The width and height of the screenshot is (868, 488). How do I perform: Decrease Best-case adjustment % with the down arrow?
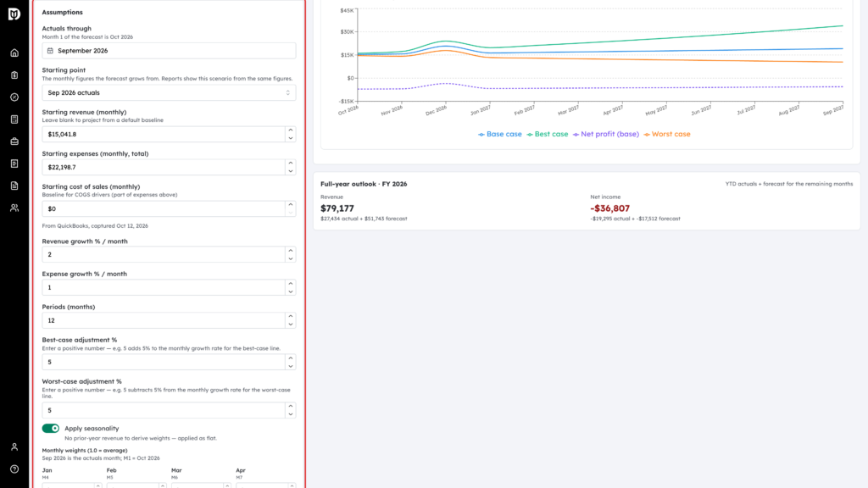coord(291,366)
